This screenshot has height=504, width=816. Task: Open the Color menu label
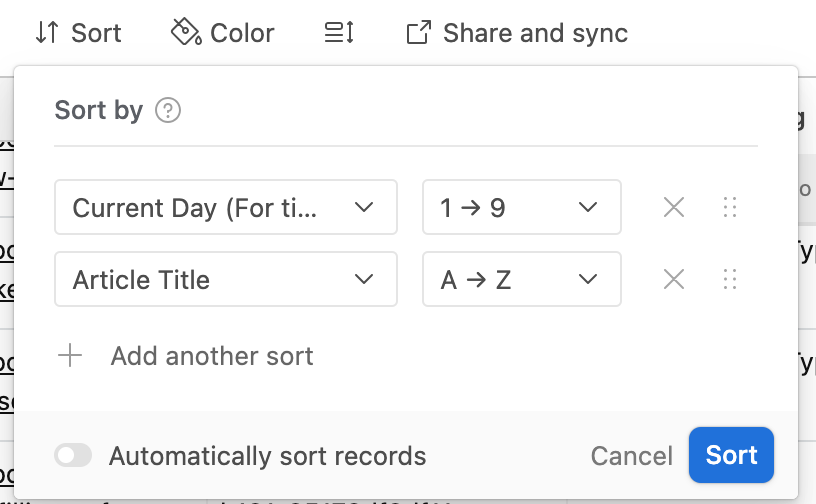pos(242,33)
